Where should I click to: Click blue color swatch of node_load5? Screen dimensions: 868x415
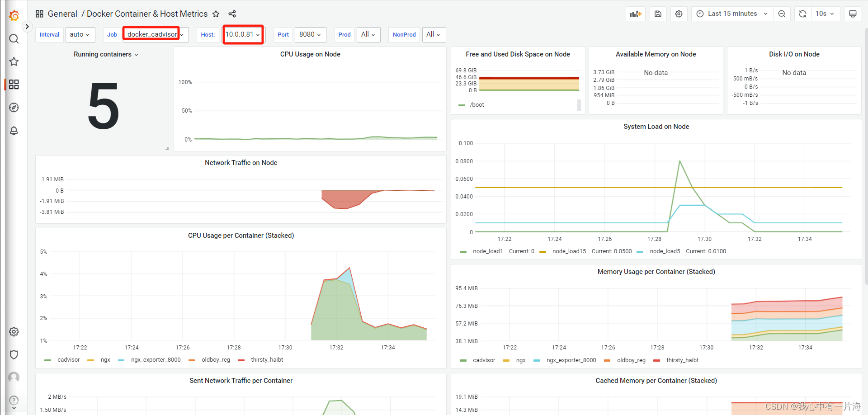click(x=640, y=252)
